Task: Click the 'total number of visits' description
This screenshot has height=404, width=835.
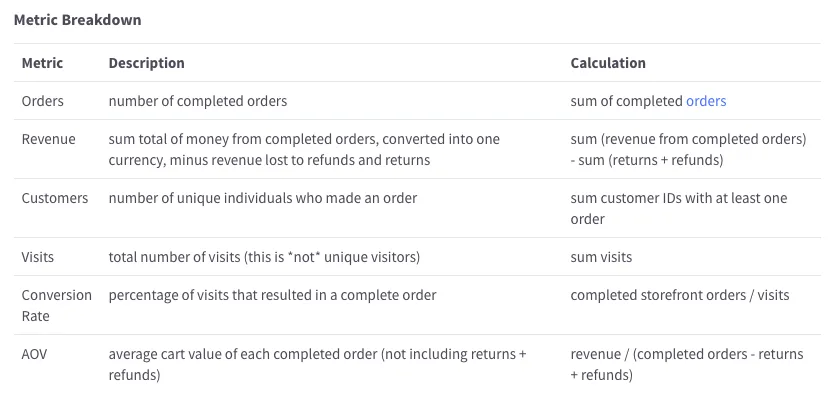Action: pos(264,257)
